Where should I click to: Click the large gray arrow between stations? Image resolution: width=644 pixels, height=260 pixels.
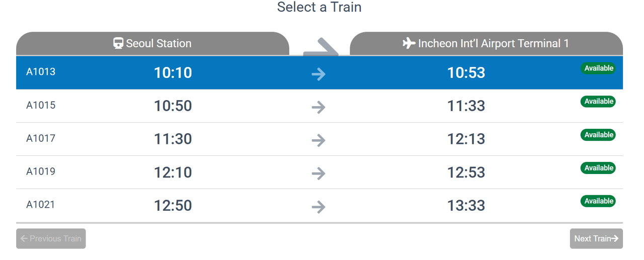click(x=320, y=47)
